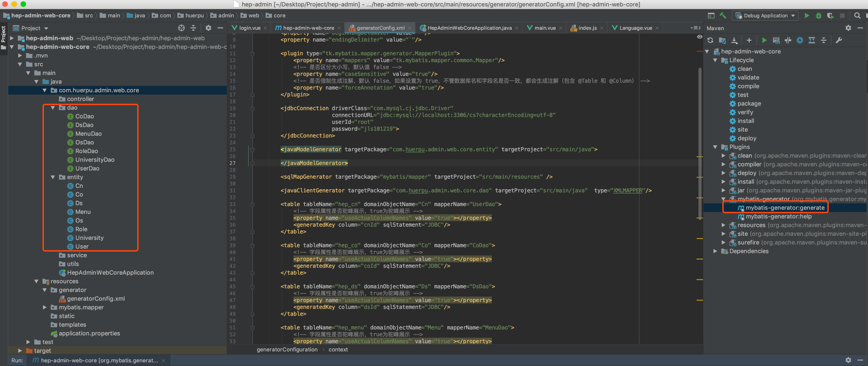Click Download Sources icon in Maven toolbar

734,40
